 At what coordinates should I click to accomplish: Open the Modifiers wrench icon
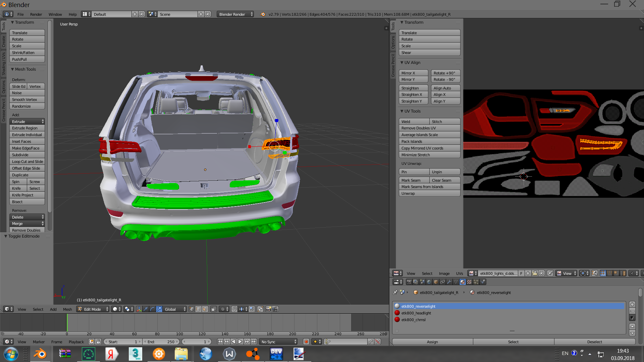449,282
